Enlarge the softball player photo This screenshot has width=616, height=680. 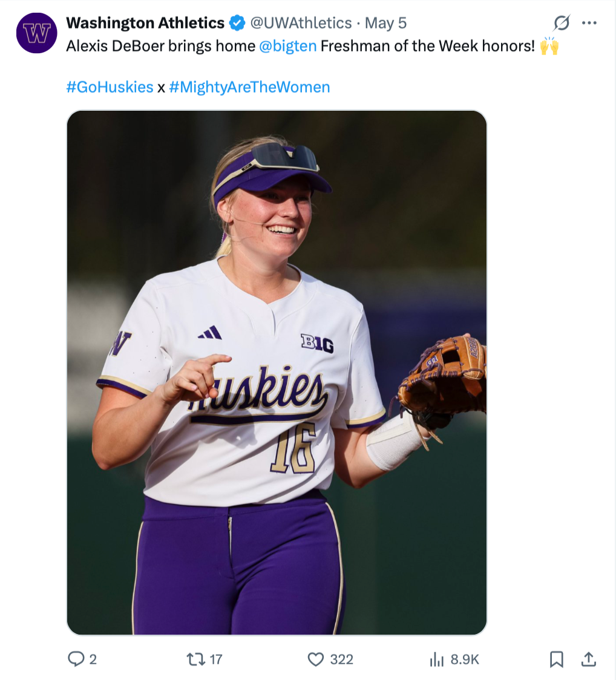pos(277,373)
